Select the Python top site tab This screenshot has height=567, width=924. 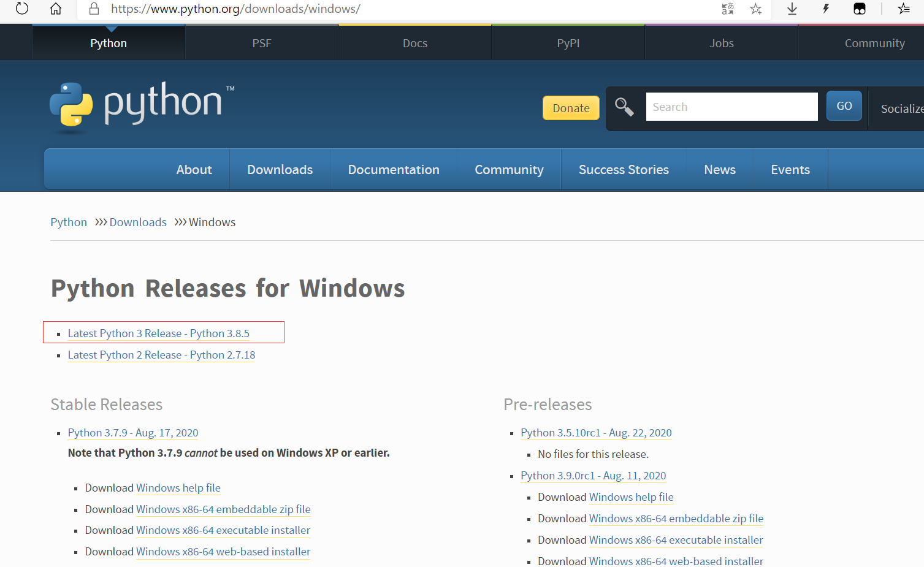click(x=109, y=43)
